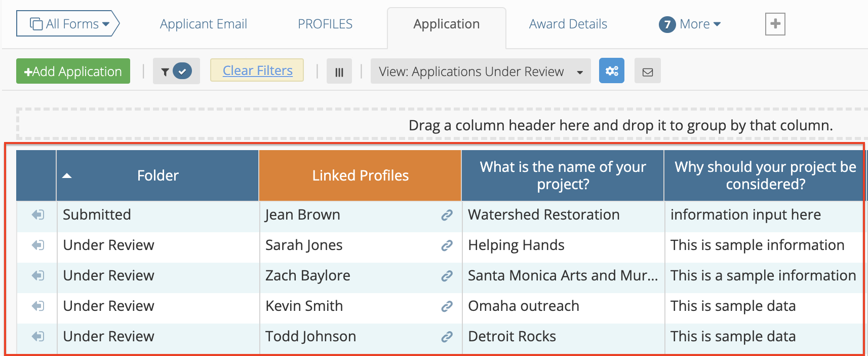Open View: Applications Under Review dropdown

point(480,72)
